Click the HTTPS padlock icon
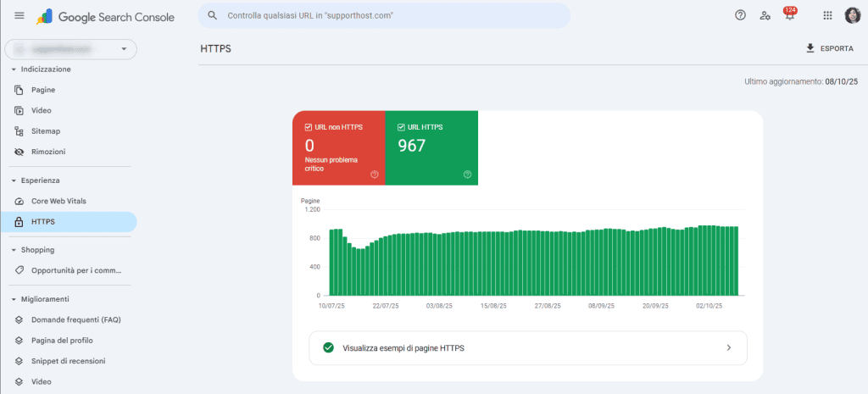868x394 pixels. pos(19,222)
